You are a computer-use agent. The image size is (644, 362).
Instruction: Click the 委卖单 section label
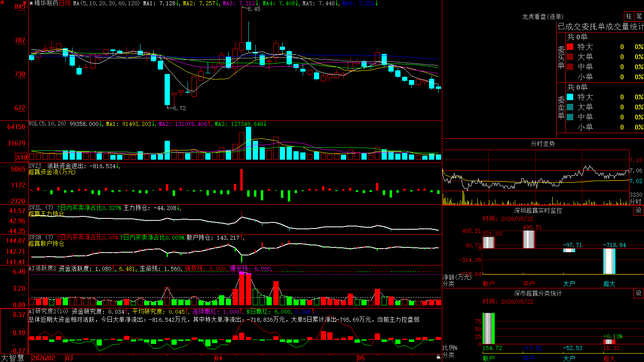(561, 107)
